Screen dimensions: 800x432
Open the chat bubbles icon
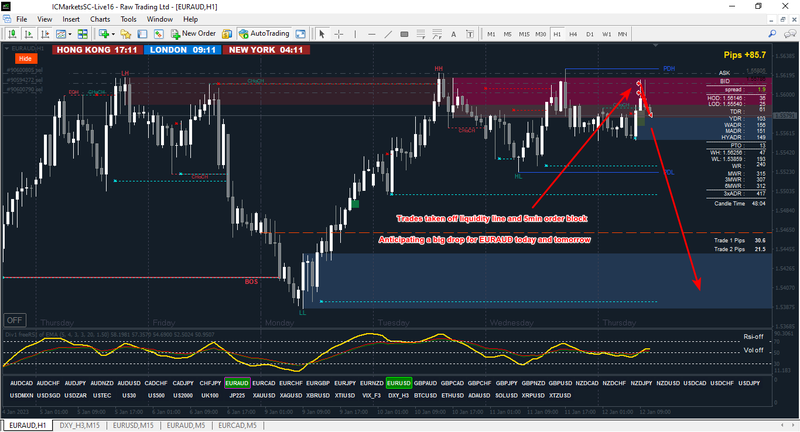coord(789,34)
